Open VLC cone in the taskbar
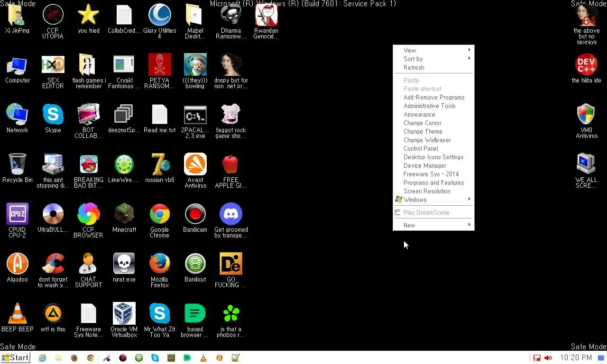This screenshot has width=607, height=364. [x=203, y=358]
